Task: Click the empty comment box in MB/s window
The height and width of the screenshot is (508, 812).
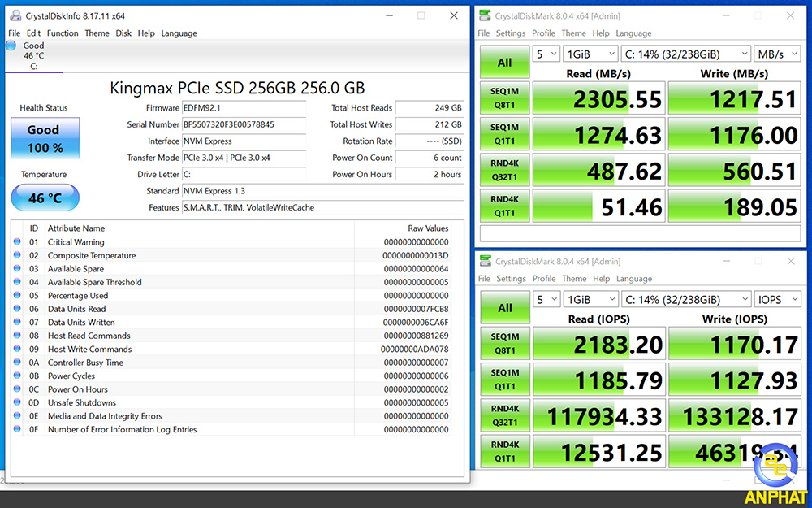Action: tap(640, 234)
